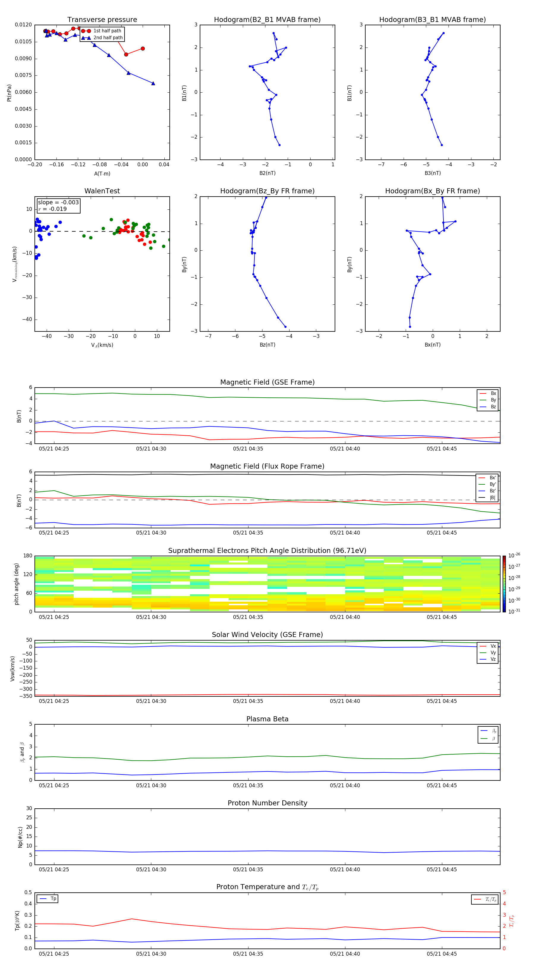Click the rightmost red point in Transverse pressure
This screenshot has width=535, height=980.
point(143,48)
